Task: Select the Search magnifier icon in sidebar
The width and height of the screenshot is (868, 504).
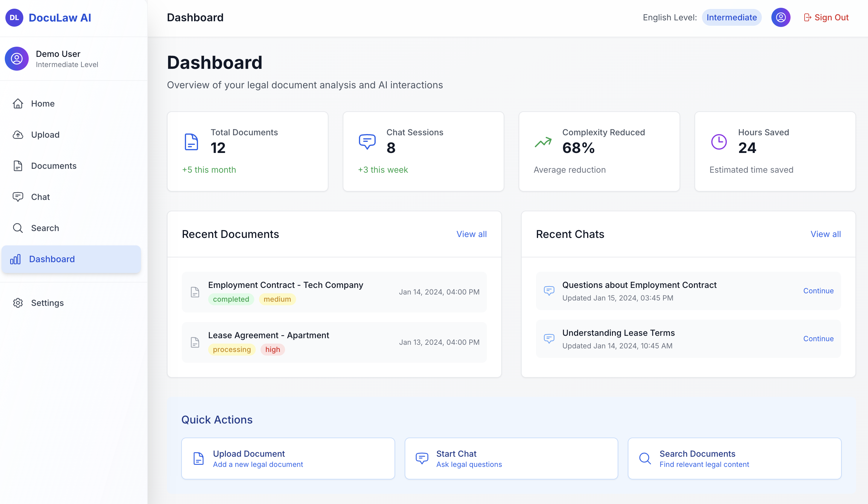Action: (x=18, y=228)
